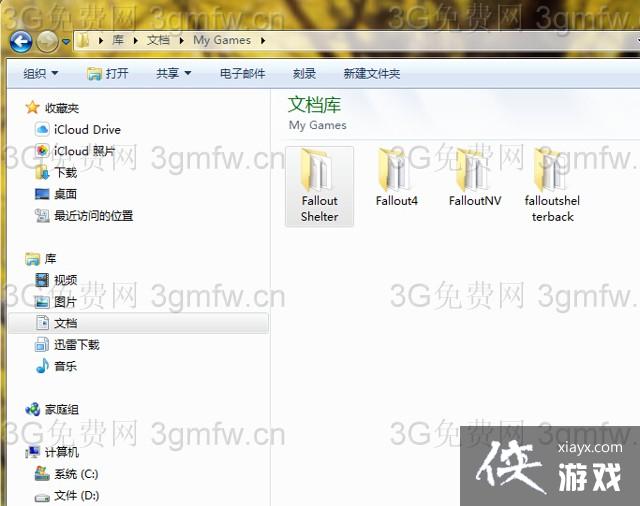640x506 pixels.
Task: Click the 系统 (C:) drive icon
Action: point(42,473)
